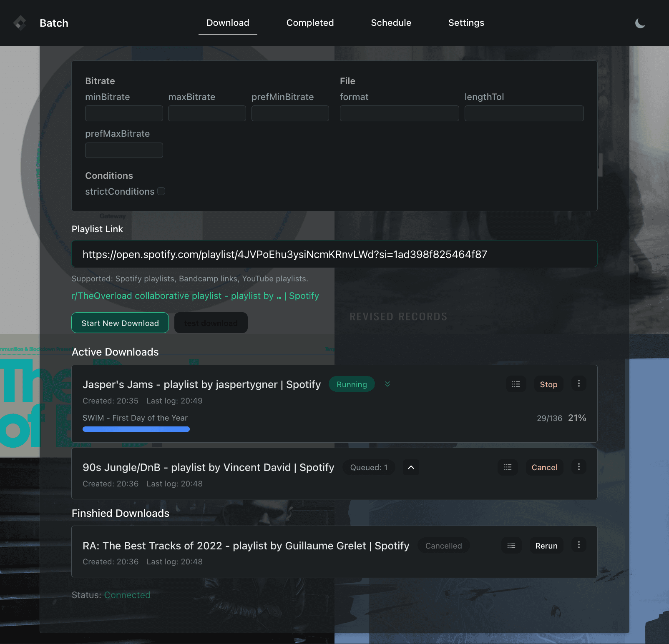
Task: Cancel the 90s Jungle/DnB queued download
Action: tap(544, 467)
